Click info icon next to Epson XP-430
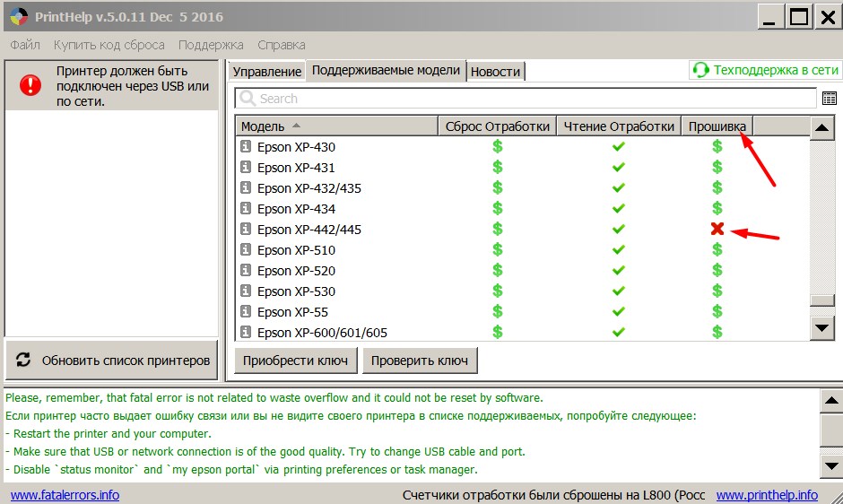This screenshot has width=843, height=504. 246,147
